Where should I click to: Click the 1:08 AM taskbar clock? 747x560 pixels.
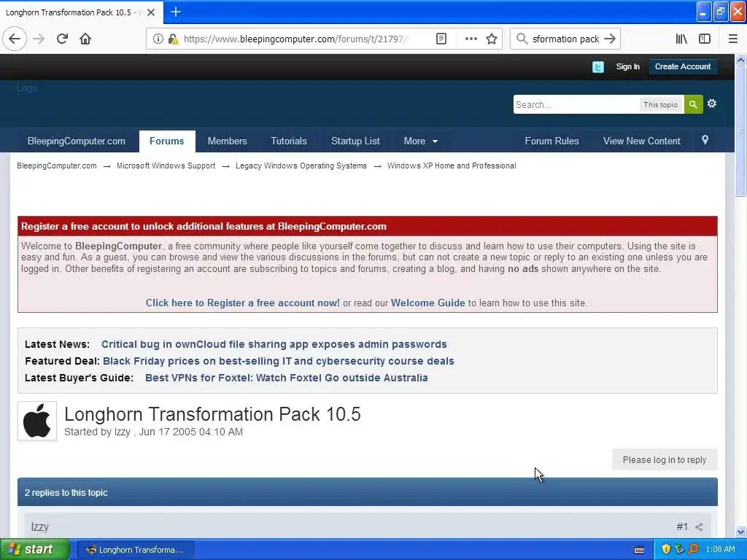point(720,550)
